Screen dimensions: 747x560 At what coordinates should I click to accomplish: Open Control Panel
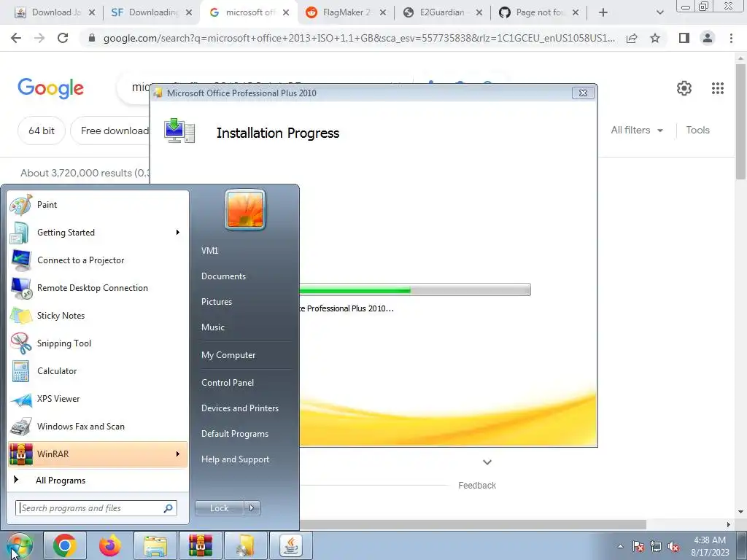228,383
